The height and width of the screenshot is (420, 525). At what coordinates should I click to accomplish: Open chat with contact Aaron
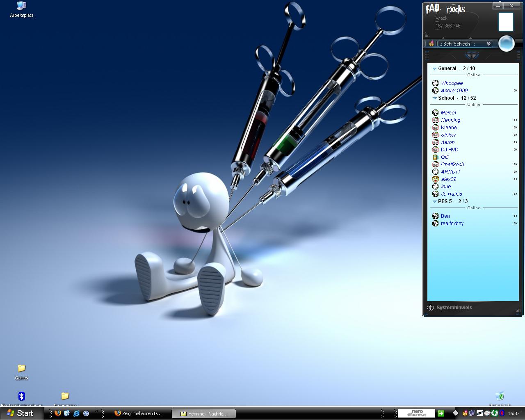point(447,142)
